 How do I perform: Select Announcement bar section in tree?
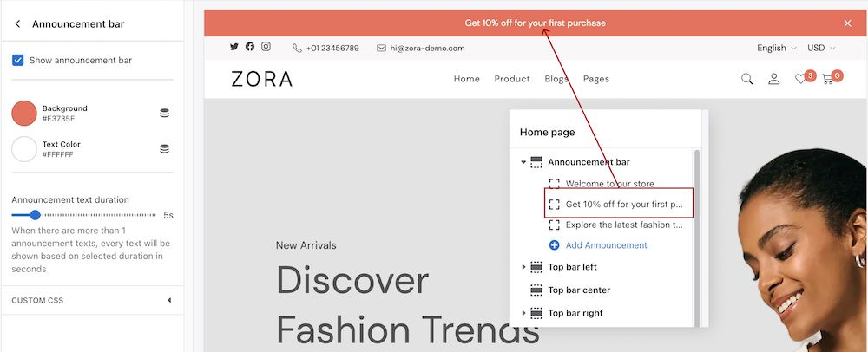coord(589,162)
